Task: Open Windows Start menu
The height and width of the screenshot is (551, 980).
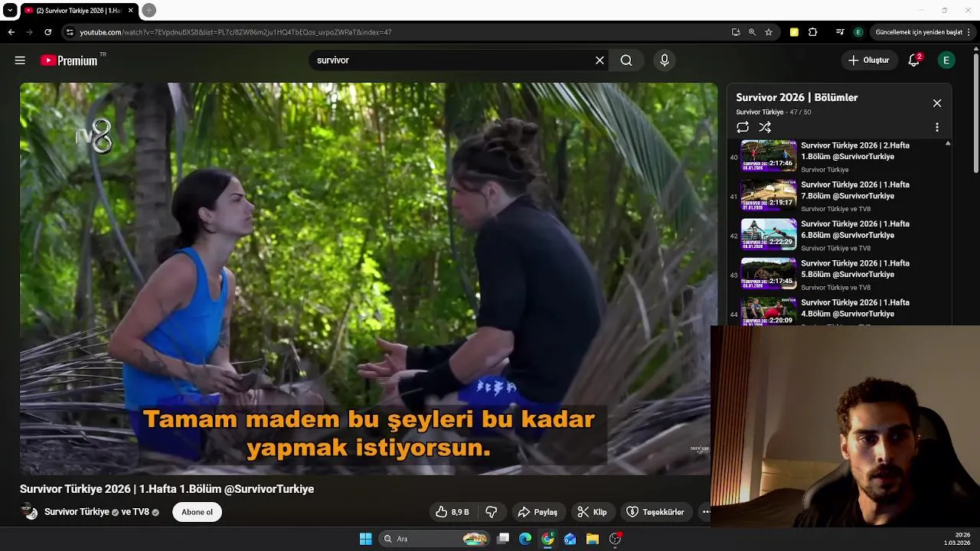Action: 365,539
